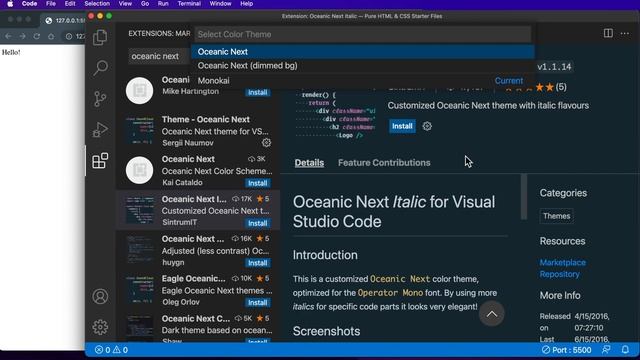Open manage gear for Theme - Oceanic Next
640x360 pixels.
tap(266, 142)
